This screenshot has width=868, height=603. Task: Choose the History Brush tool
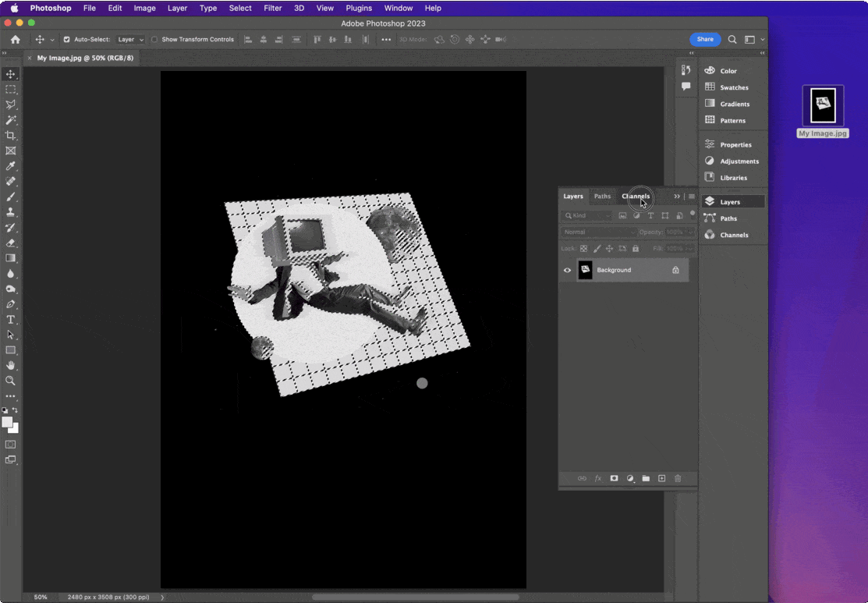pyautogui.click(x=10, y=228)
